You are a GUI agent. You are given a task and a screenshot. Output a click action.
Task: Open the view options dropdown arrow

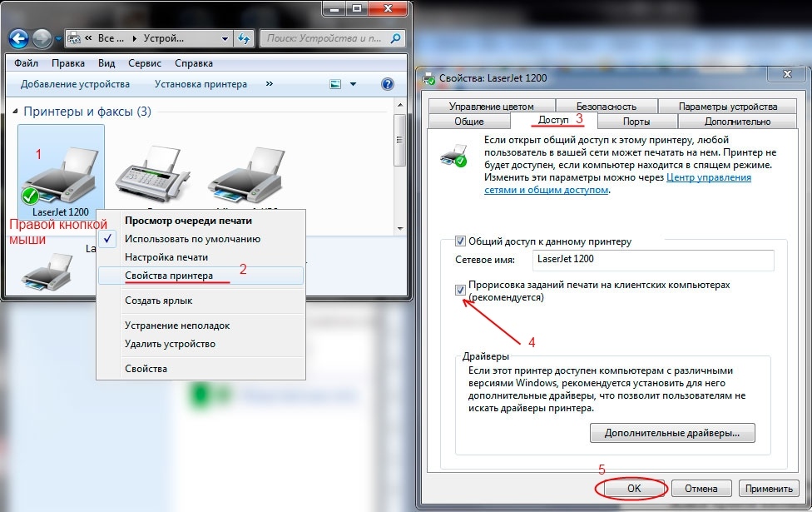354,84
